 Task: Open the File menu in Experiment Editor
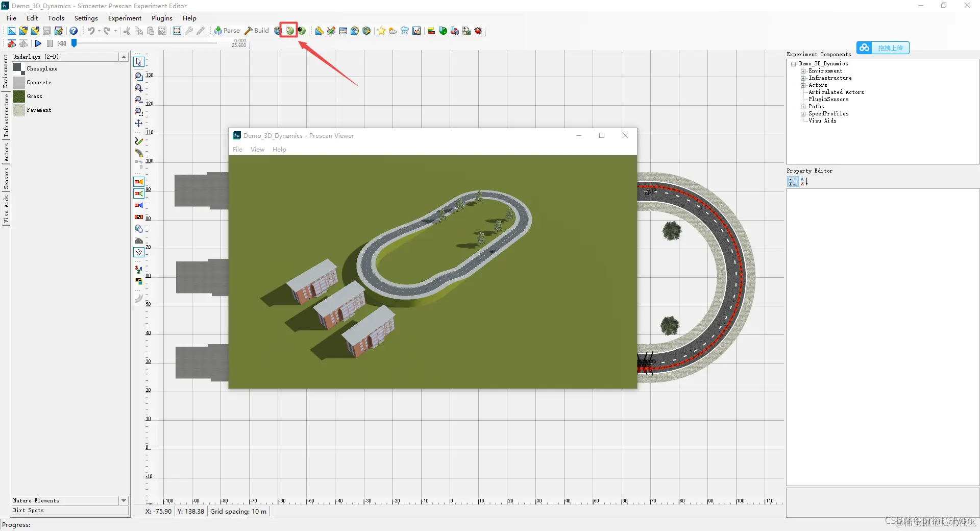click(11, 18)
